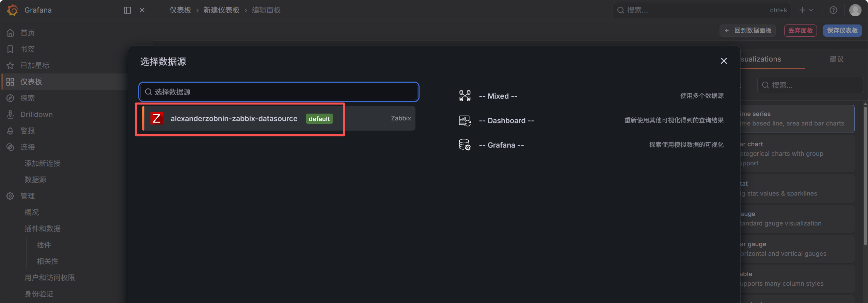Open 插件和数据 under administration
The height and width of the screenshot is (303, 868).
tap(43, 229)
